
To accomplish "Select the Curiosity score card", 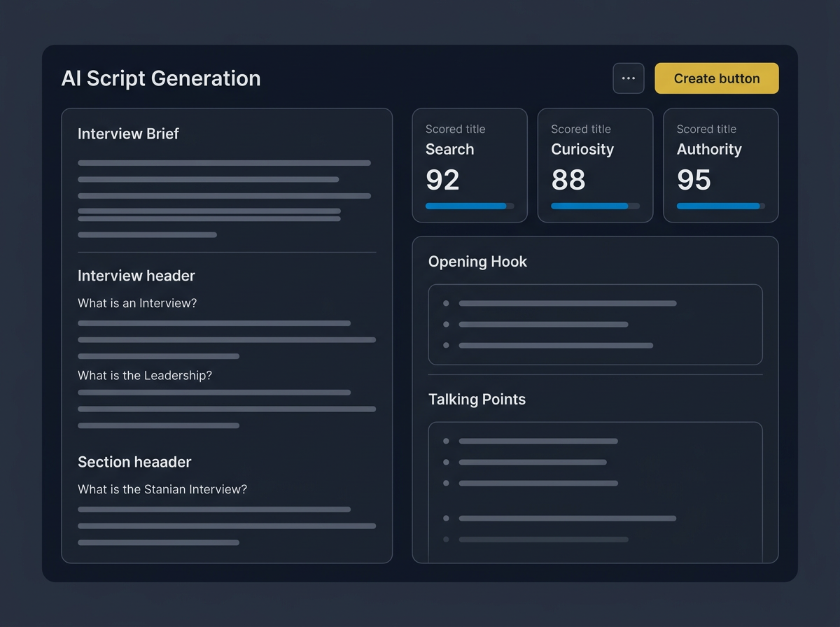I will tap(595, 165).
